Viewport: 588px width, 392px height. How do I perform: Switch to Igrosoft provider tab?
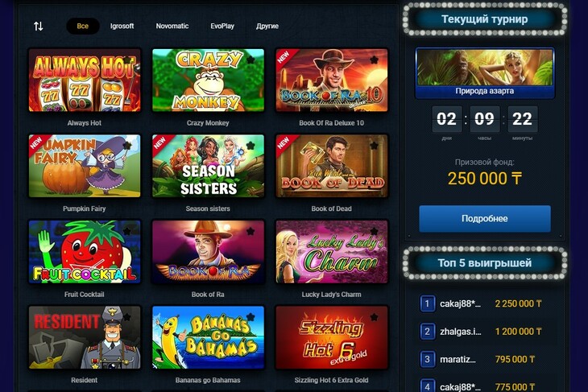(x=122, y=27)
